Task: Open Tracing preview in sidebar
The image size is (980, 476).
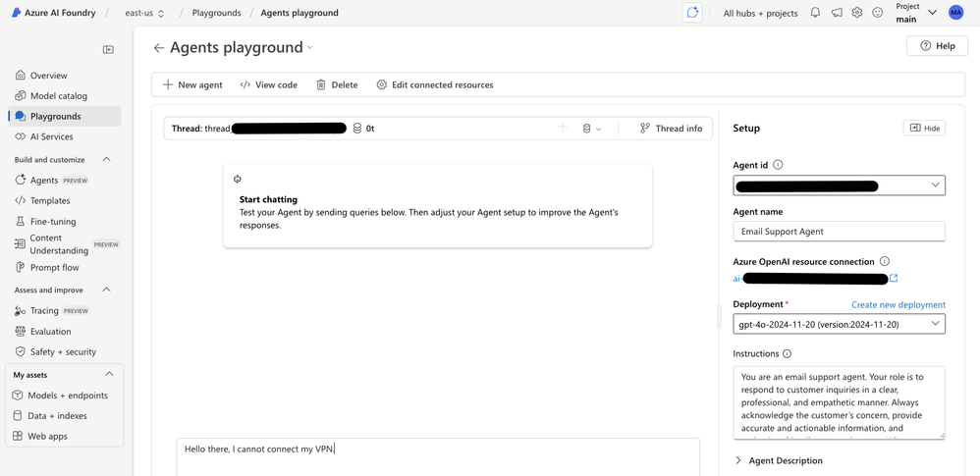Action: (63, 310)
